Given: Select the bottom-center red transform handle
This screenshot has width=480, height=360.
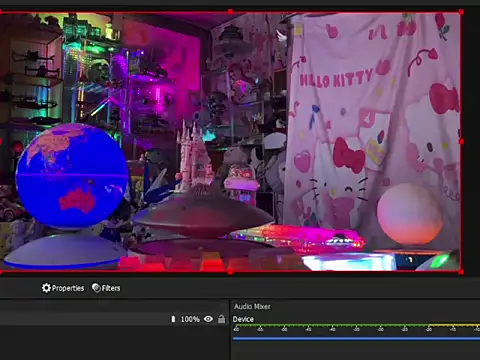Looking at the screenshot, I should pyautogui.click(x=230, y=272).
